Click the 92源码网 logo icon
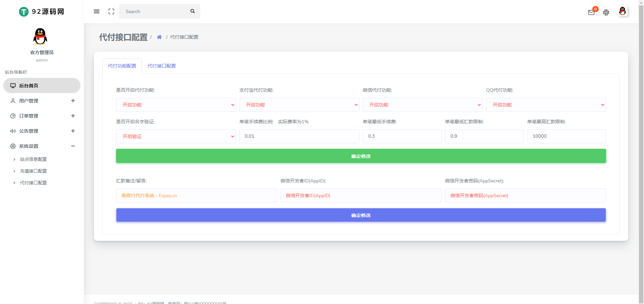The height and width of the screenshot is (304, 644). [x=24, y=12]
